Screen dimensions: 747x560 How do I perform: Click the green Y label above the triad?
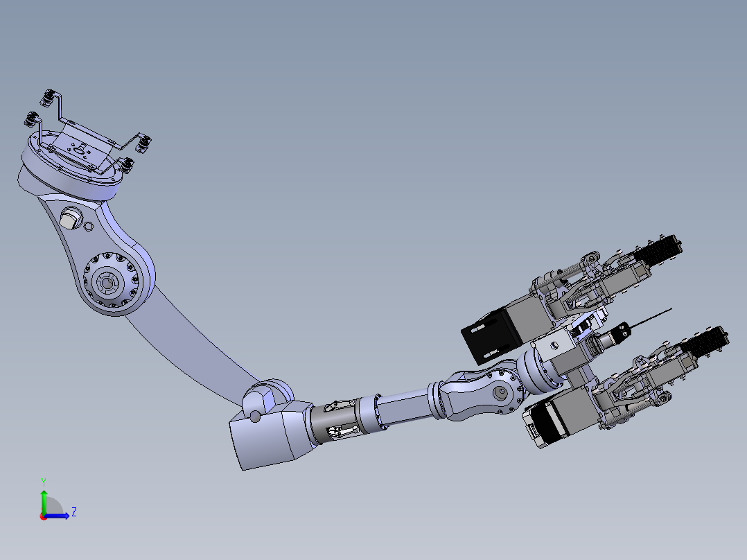[43, 481]
